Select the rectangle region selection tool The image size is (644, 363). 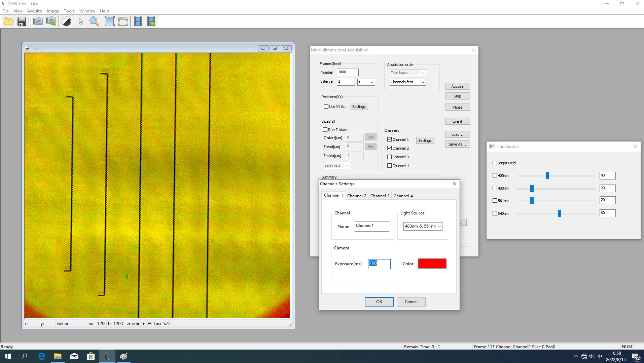point(109,22)
